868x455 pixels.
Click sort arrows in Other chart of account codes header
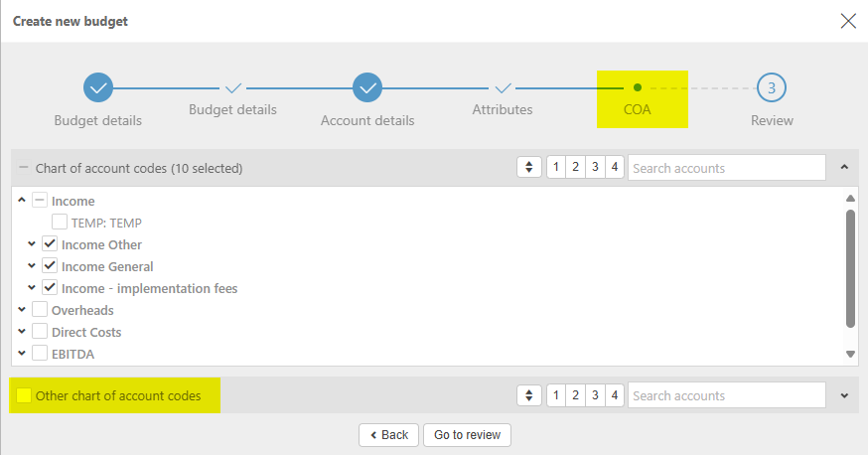click(529, 395)
